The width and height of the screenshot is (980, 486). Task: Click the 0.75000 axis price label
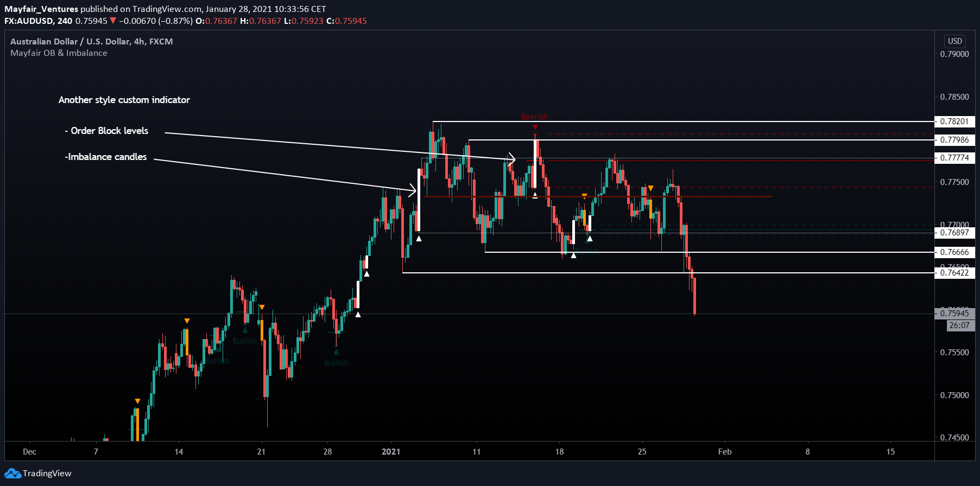coord(954,395)
